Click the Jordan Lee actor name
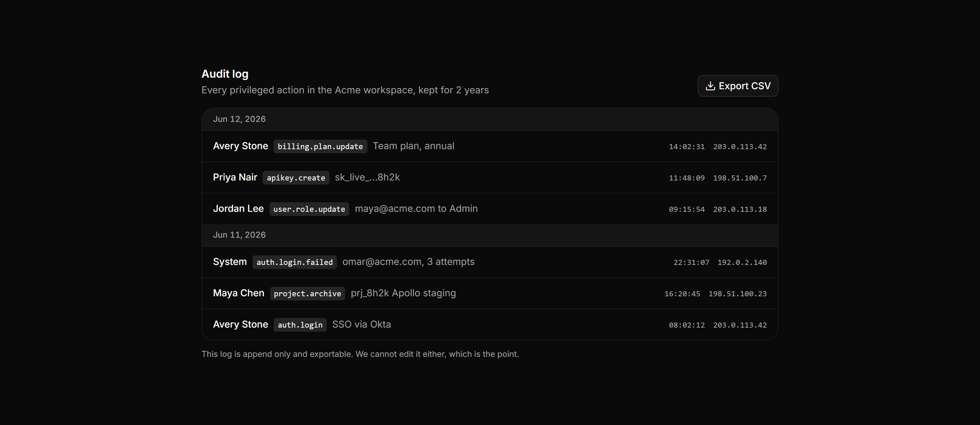 click(238, 209)
